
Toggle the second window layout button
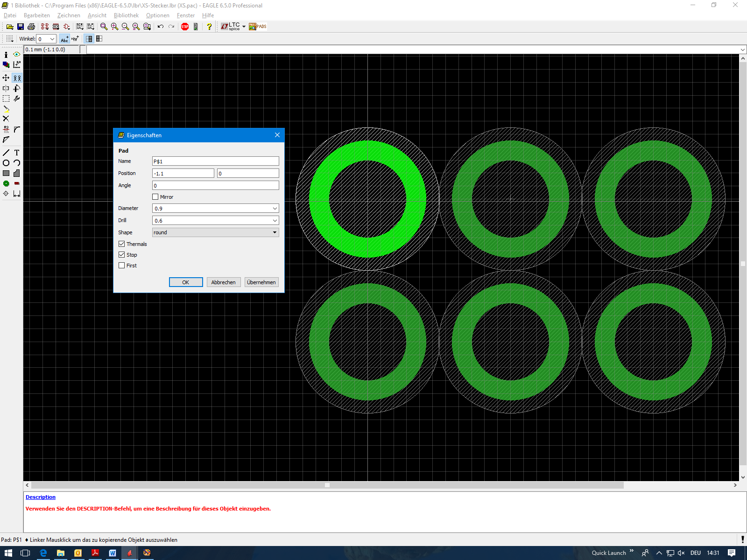(x=99, y=39)
